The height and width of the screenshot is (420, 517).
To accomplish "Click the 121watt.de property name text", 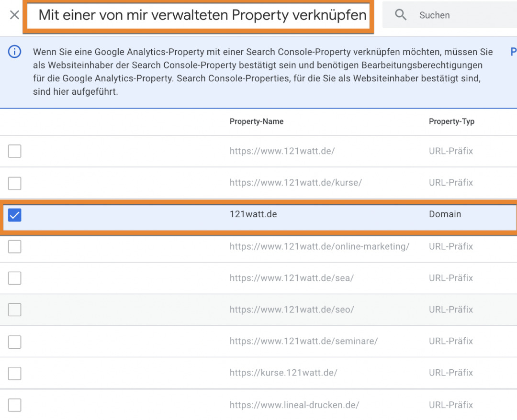I will click(x=253, y=214).
